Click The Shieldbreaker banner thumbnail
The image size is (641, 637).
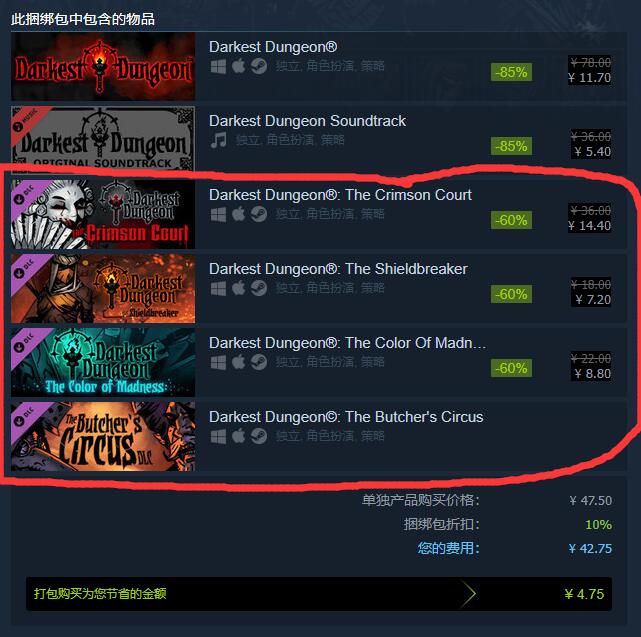tap(103, 289)
